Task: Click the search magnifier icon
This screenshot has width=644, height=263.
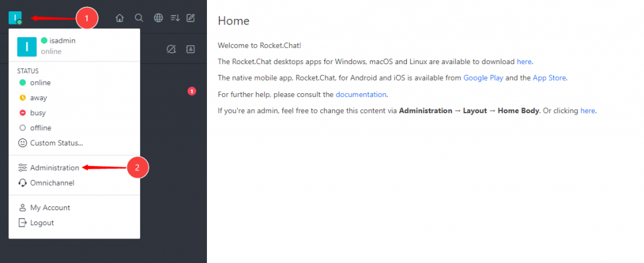Action: tap(139, 18)
